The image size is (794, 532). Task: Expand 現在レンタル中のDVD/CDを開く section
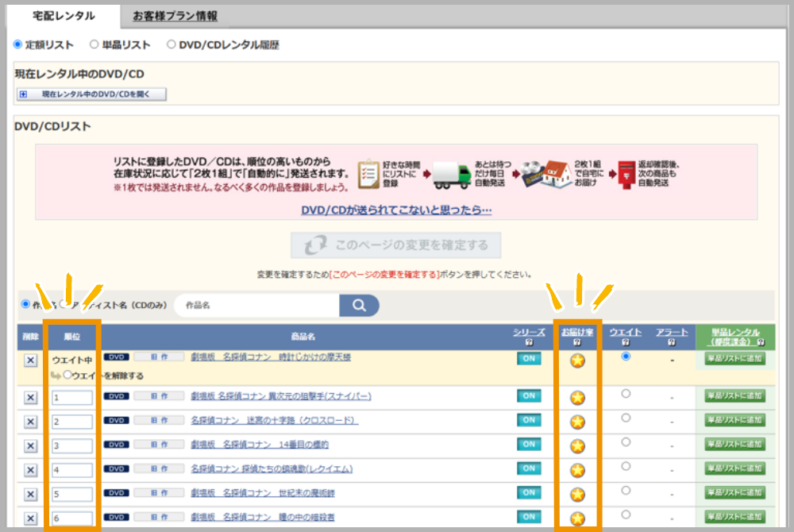click(x=91, y=94)
